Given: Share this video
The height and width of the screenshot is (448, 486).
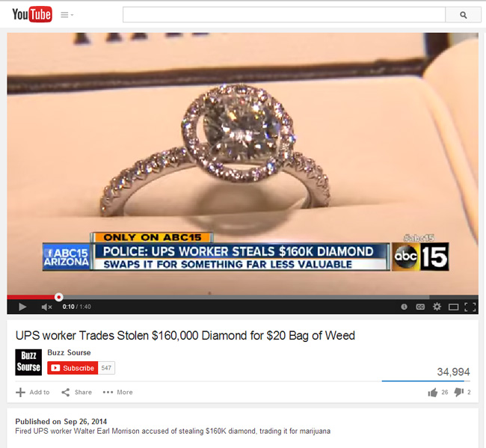Looking at the screenshot, I should (76, 392).
